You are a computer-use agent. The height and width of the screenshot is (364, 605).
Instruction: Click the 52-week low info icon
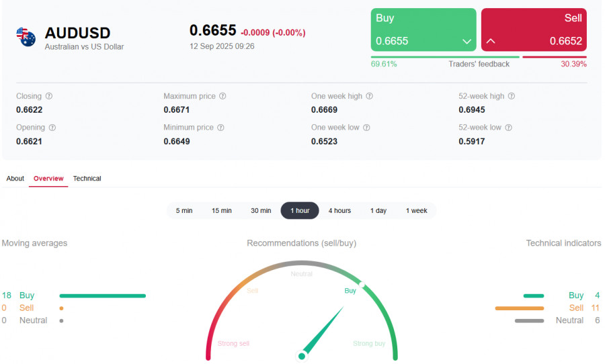[x=509, y=128]
